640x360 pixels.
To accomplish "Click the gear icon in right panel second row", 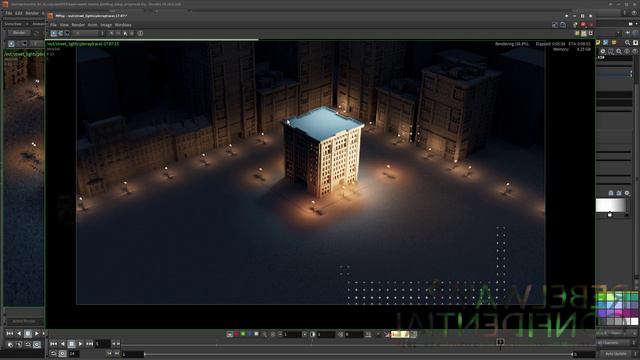I will coord(603,51).
